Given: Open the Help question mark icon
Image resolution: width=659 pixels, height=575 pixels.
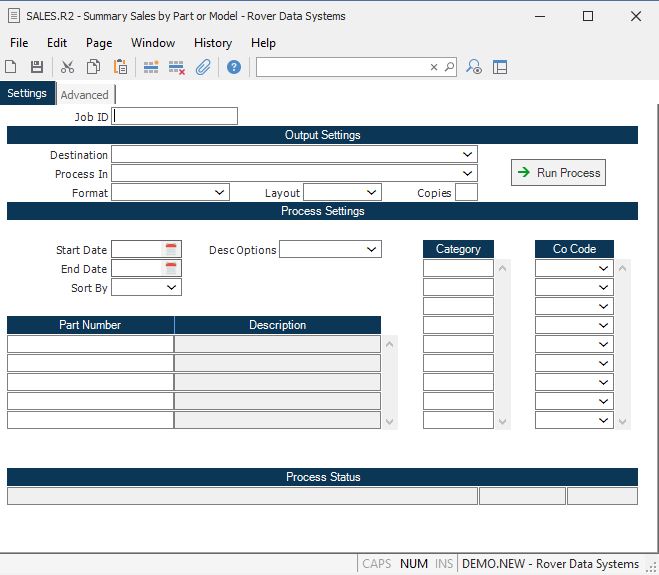Looking at the screenshot, I should [x=234, y=67].
